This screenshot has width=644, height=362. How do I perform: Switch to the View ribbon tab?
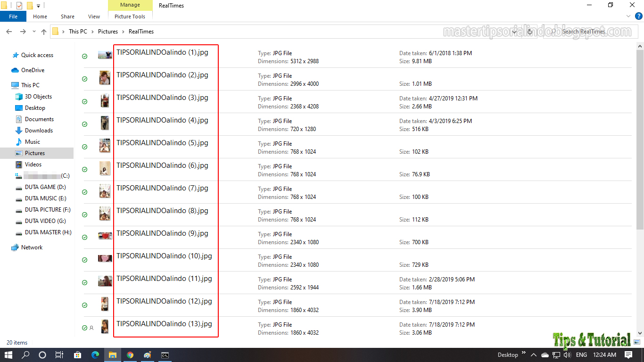tap(93, 16)
